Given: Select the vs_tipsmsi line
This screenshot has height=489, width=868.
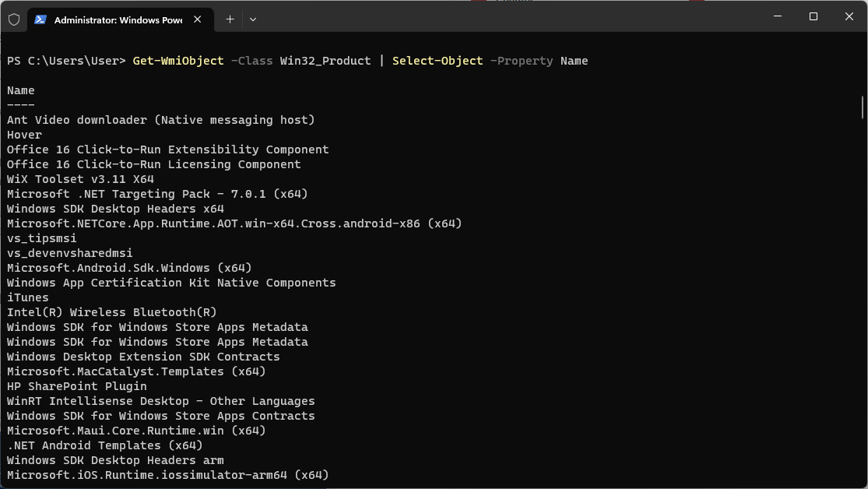Looking at the screenshot, I should coord(41,239).
